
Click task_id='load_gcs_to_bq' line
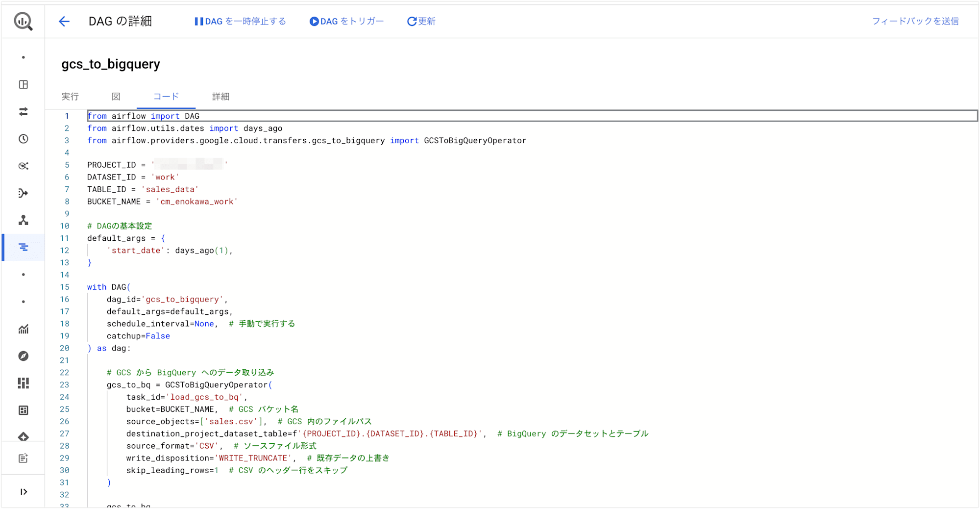pyautogui.click(x=187, y=397)
